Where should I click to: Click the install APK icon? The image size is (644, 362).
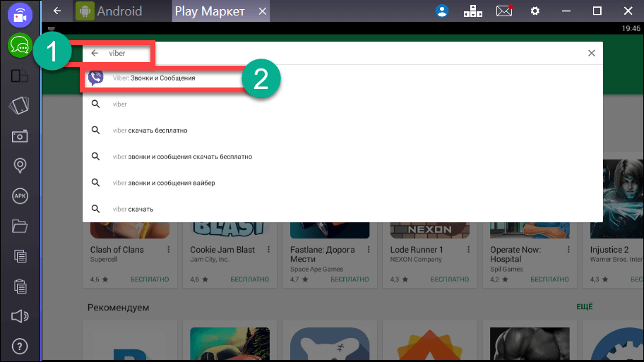point(20,196)
